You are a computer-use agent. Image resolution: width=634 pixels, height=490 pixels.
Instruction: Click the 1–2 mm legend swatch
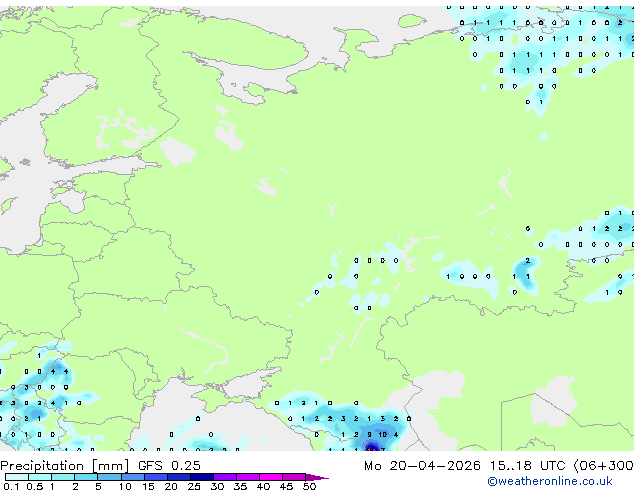point(63,477)
